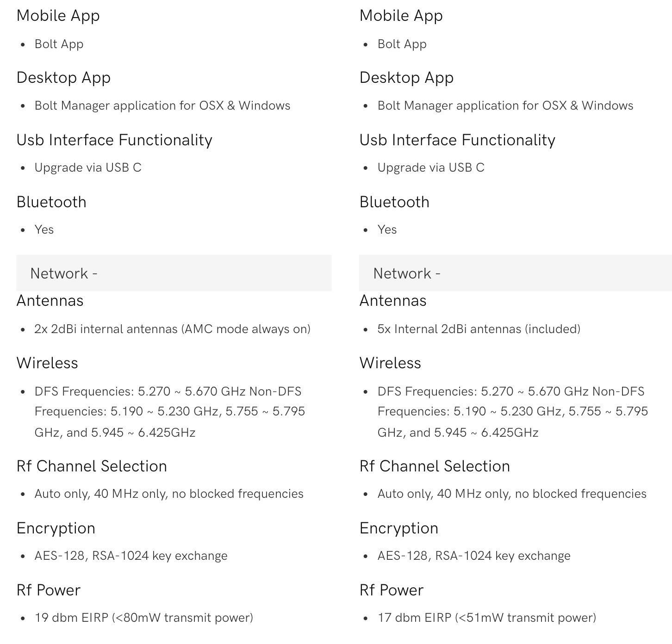Collapse the Network section in the right column
Viewport: 672px width, 644px height.
point(407,273)
